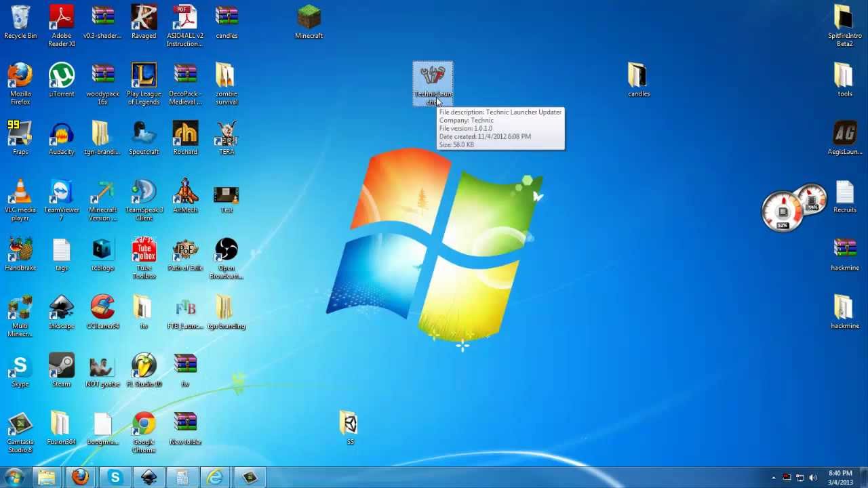
Task: Select the Adobe Reader XI shortcut
Action: click(62, 26)
